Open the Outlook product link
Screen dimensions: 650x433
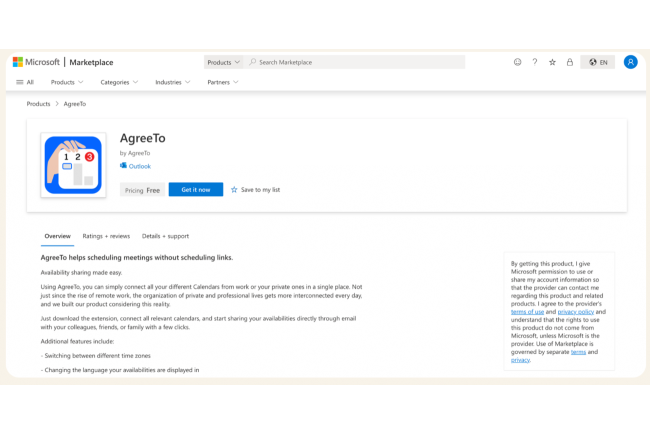[138, 166]
